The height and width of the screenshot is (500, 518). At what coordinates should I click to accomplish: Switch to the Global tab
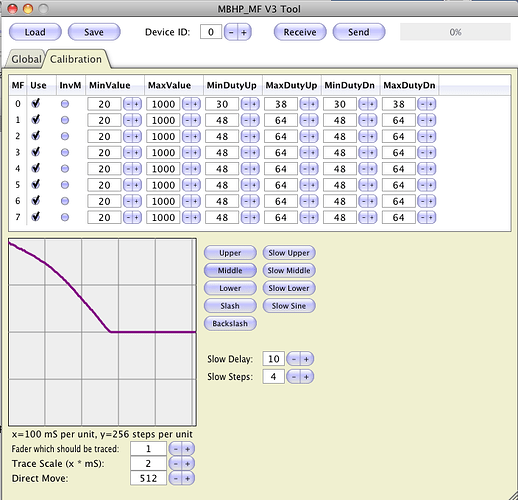pos(26,59)
